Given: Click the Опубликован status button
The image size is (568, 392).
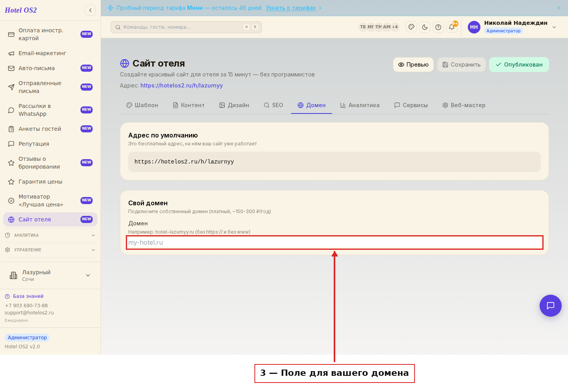Looking at the screenshot, I should coord(519,65).
